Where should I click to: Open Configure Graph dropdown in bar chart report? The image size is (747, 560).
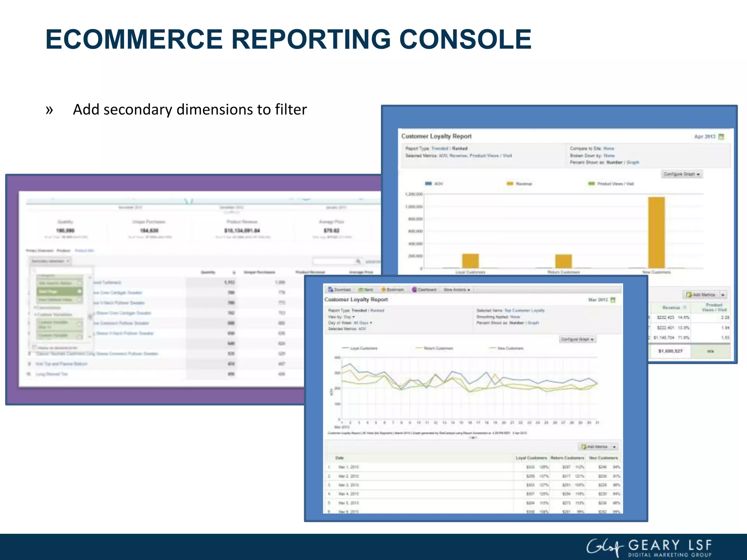pyautogui.click(x=682, y=174)
